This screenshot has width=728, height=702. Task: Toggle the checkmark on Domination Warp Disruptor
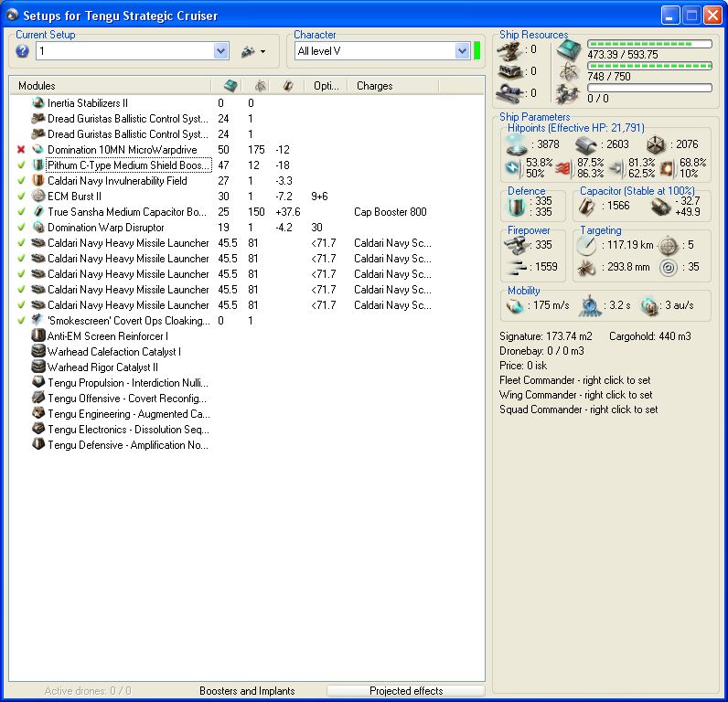21,228
